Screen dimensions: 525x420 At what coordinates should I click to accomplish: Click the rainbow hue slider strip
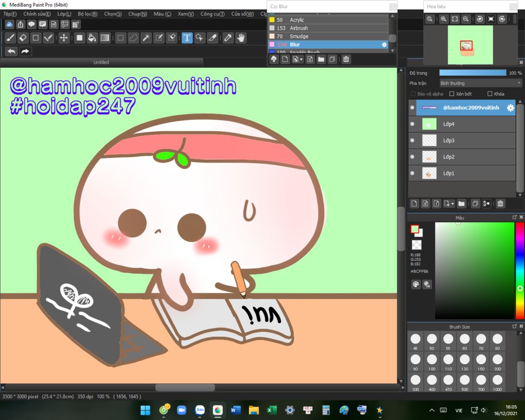(520, 270)
